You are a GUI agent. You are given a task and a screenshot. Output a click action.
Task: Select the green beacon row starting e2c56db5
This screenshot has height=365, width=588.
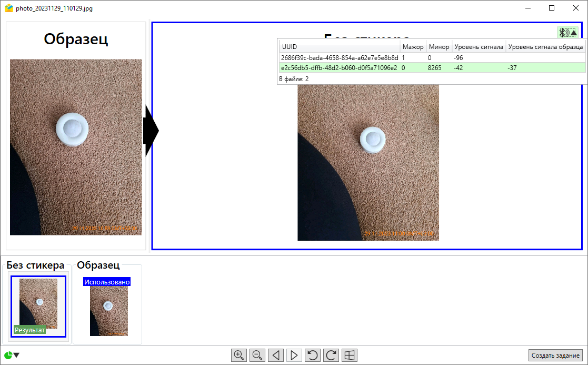pyautogui.click(x=339, y=67)
